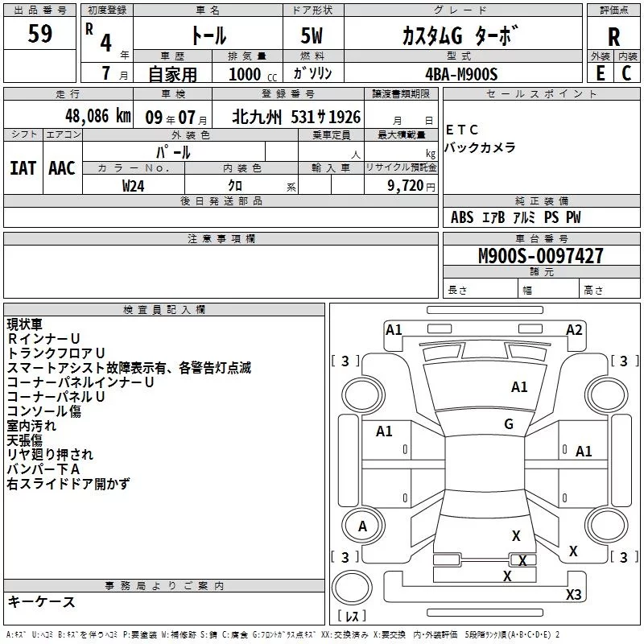Select the model code 4BA-M900S
The image size is (644, 644).
click(461, 74)
